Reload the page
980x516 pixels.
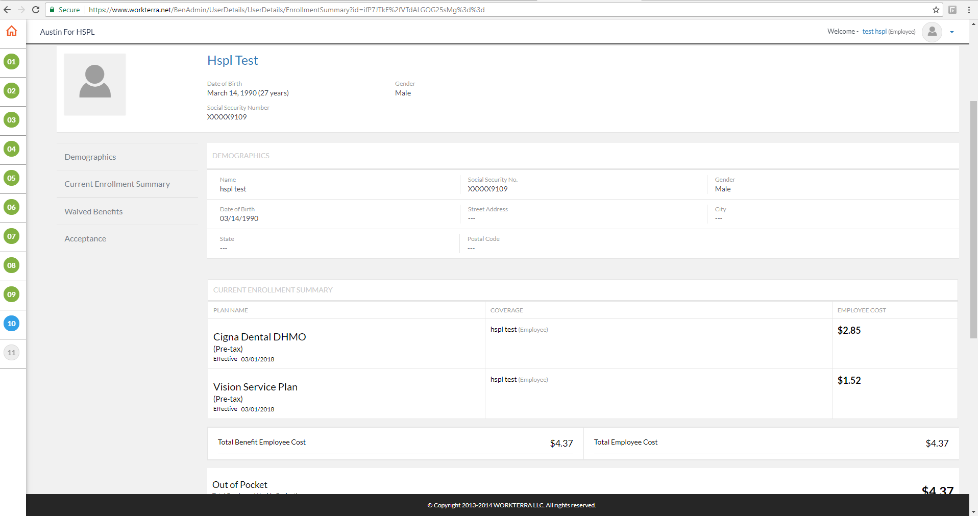coord(36,10)
